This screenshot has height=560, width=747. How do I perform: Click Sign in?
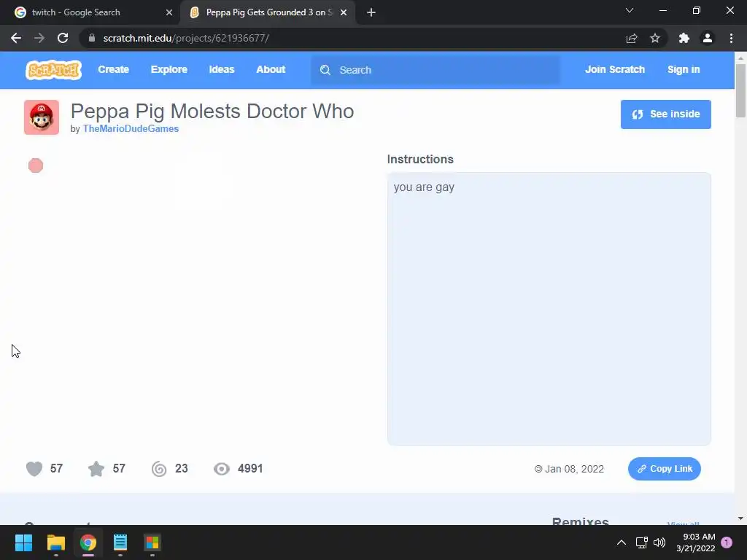coord(683,69)
